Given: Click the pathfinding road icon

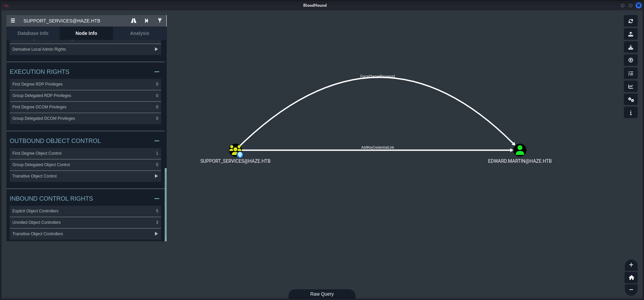Looking at the screenshot, I should point(133,21).
